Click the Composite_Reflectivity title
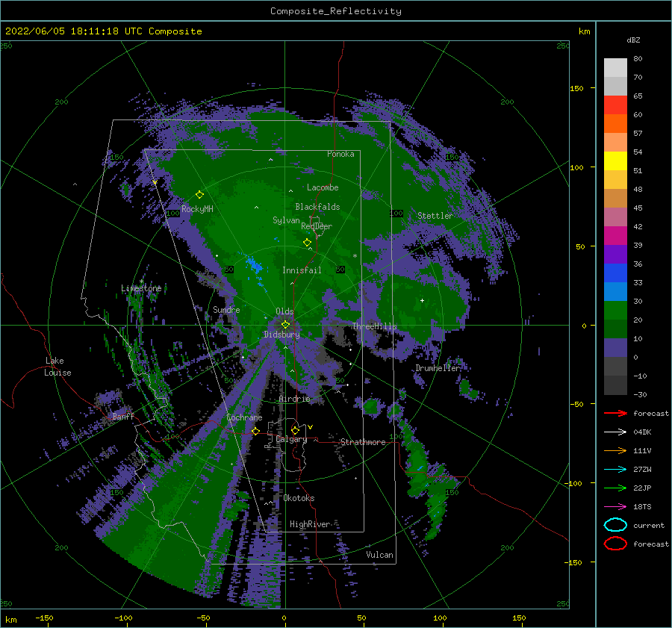 336,11
